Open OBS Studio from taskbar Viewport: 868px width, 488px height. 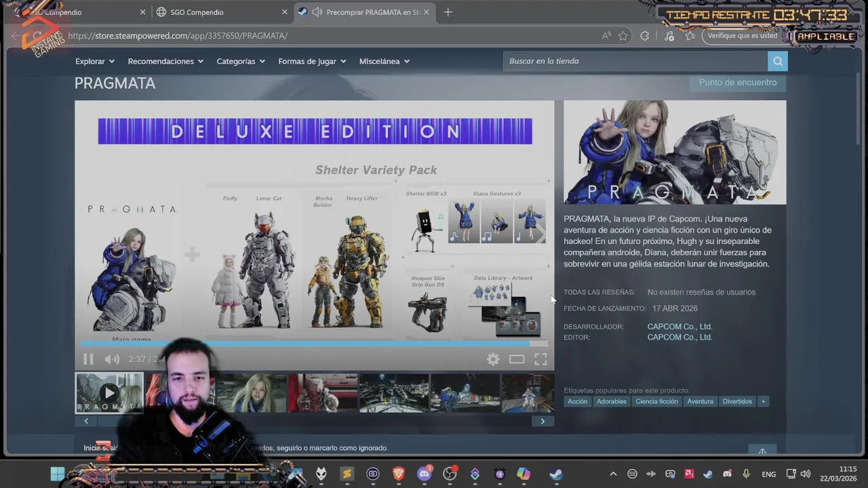(450, 474)
